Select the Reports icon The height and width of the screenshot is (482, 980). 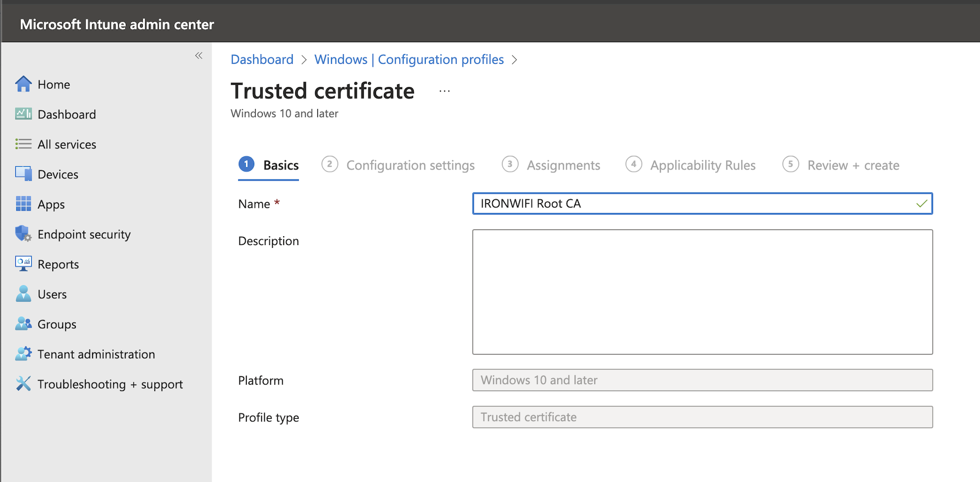24,264
